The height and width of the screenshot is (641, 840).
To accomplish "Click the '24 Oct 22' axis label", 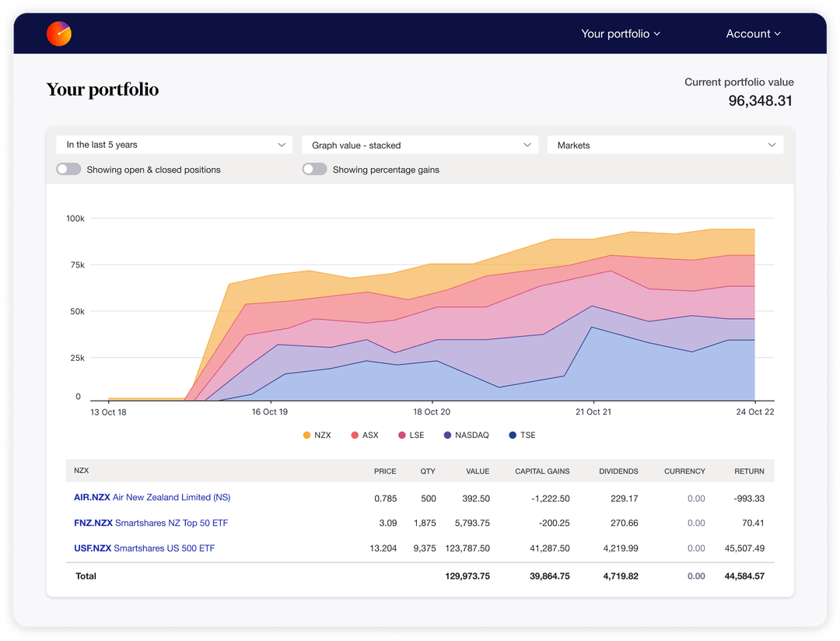I will [754, 412].
